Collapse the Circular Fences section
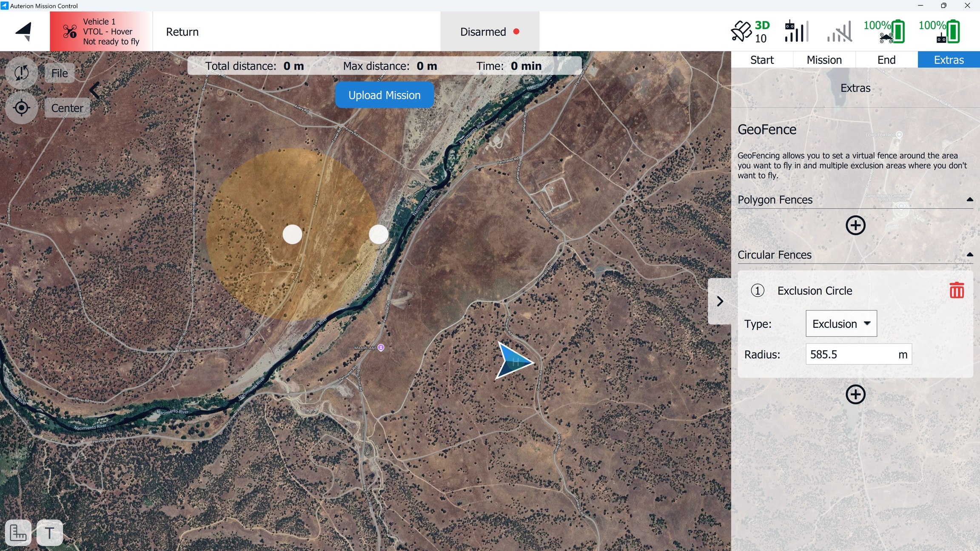The image size is (980, 551). pos(970,255)
